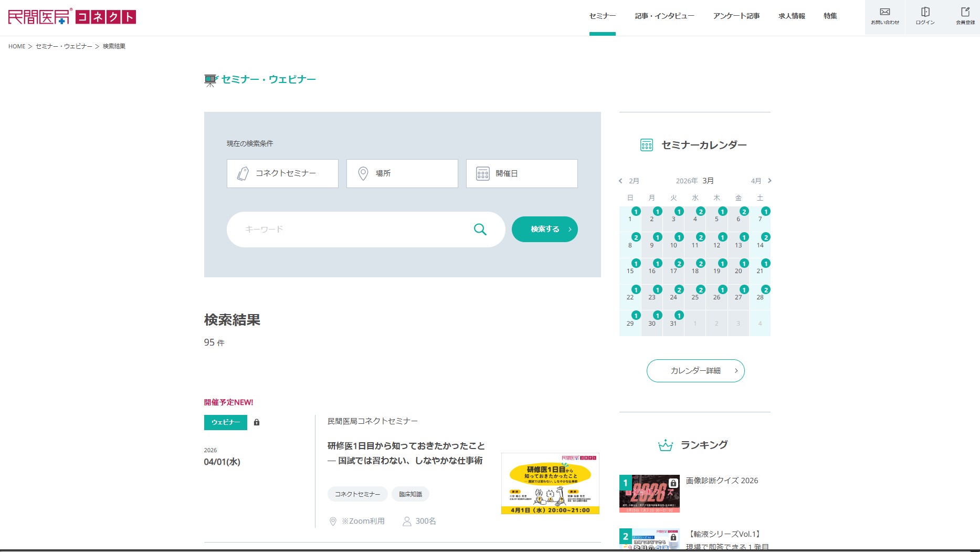Select the 求人情報 menu item
Screen dimensions: 980x552
click(792, 16)
